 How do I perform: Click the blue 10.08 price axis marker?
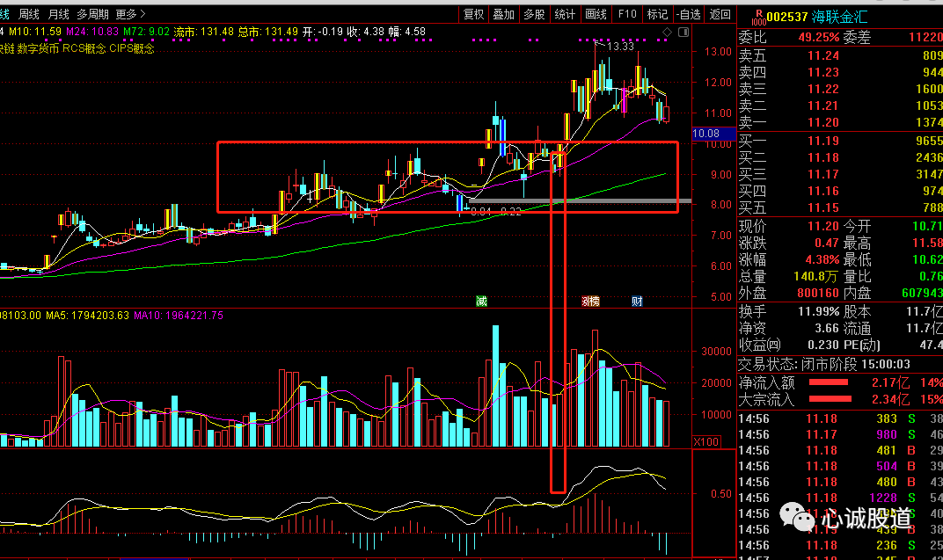pyautogui.click(x=714, y=134)
